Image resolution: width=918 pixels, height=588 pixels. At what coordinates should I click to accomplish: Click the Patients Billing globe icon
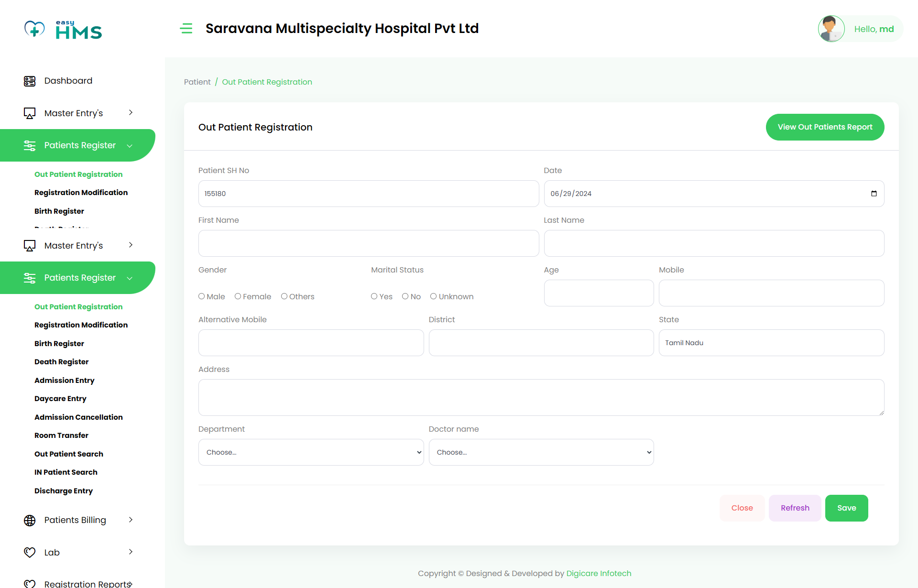pos(30,521)
